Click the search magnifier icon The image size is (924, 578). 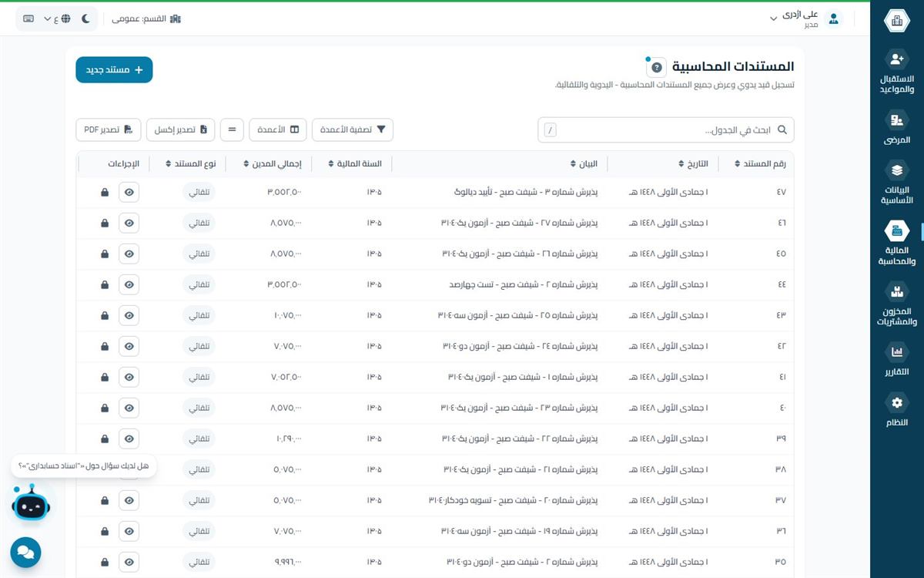tap(782, 130)
